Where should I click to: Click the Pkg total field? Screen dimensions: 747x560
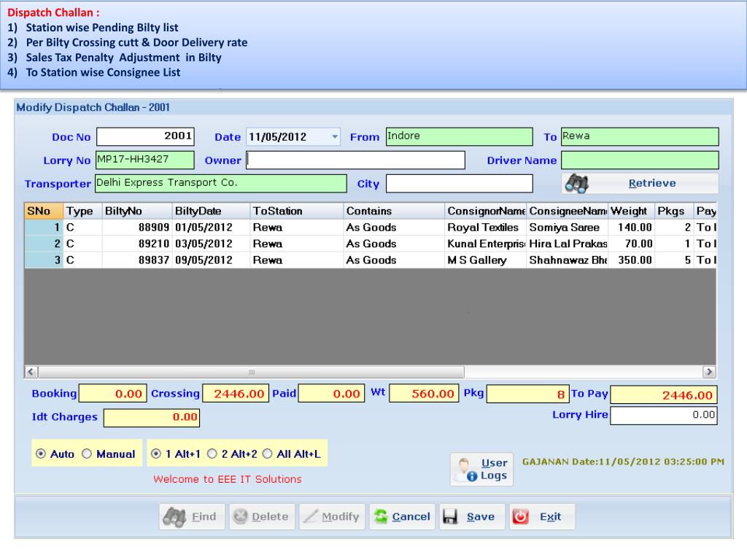coord(528,394)
